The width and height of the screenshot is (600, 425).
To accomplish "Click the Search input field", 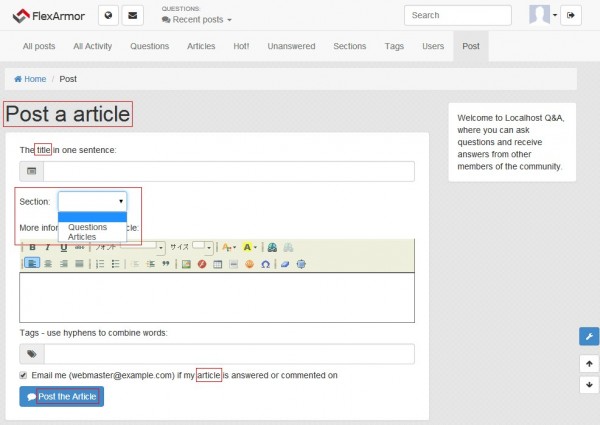I will pos(458,15).
